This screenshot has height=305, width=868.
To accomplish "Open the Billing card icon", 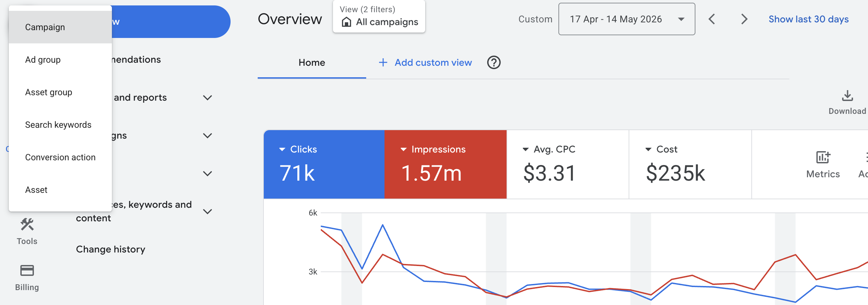I will coord(27,270).
